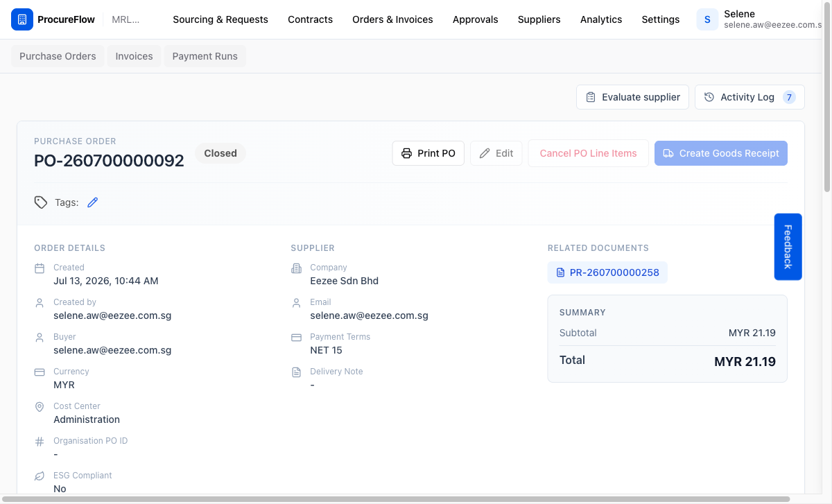Click PO number PO-260700000092

[x=109, y=161]
